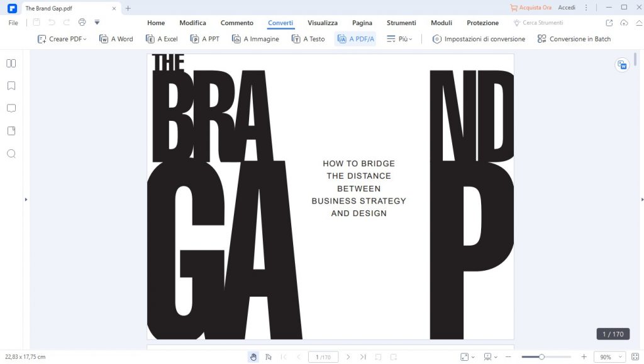Click the floating convert-to-Word icon
Image resolution: width=644 pixels, height=364 pixels.
pos(621,65)
